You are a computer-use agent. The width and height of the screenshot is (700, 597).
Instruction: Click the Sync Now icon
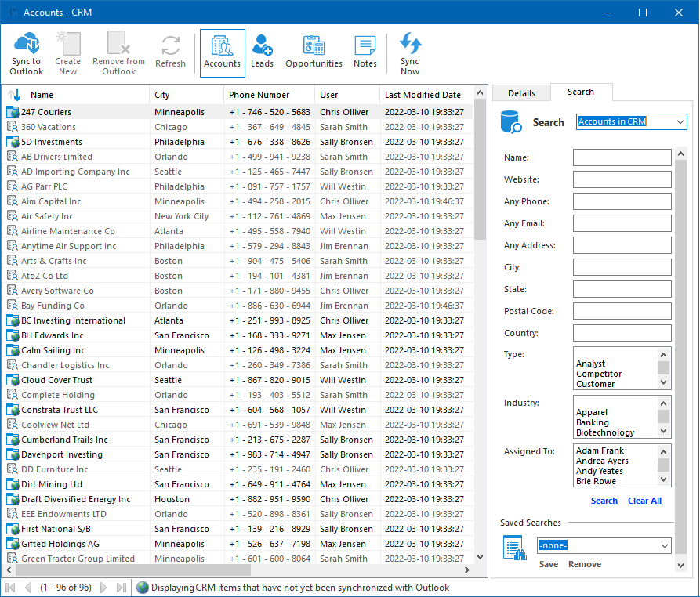[410, 45]
